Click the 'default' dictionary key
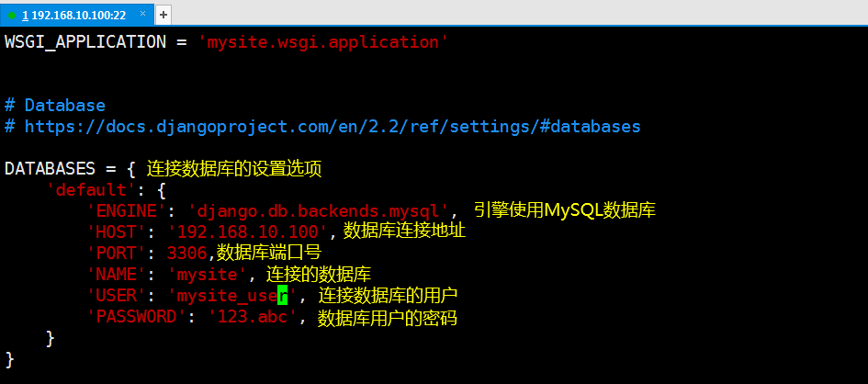This screenshot has height=384, width=868. pos(91,190)
